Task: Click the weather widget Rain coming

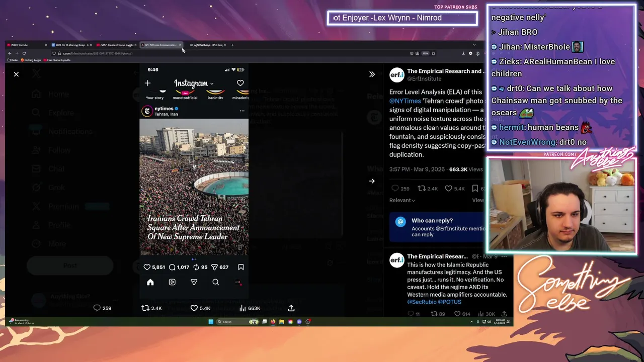Action: pos(22,322)
